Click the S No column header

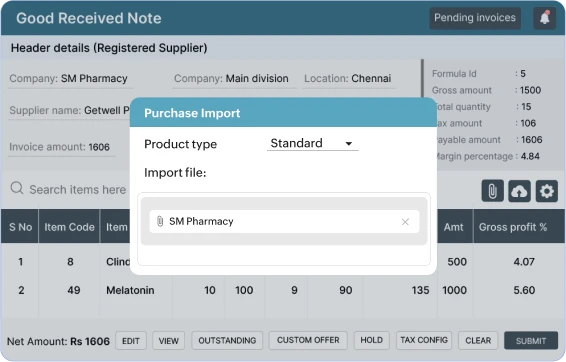click(20, 227)
